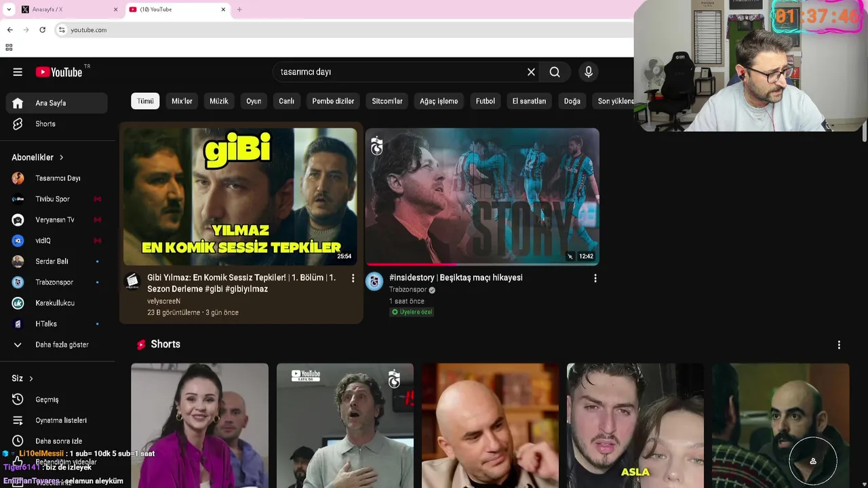Open Shorts section three-dot menu
The width and height of the screenshot is (868, 488).
pos(839,344)
